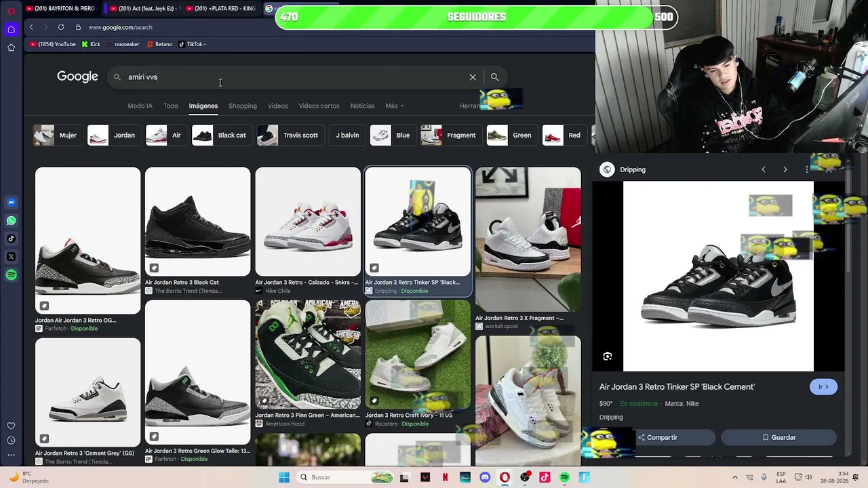Reload the Google search page

coord(61,27)
